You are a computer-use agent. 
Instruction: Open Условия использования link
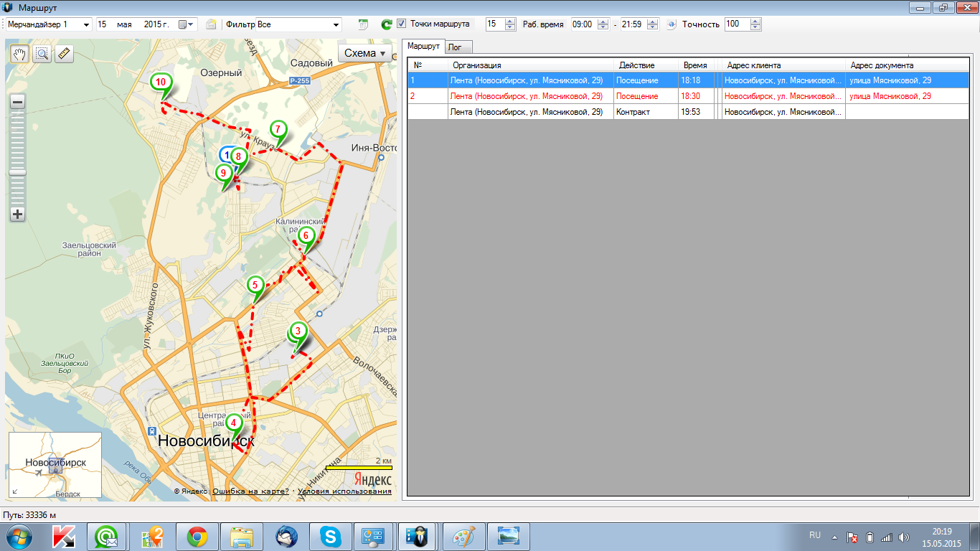[x=344, y=491]
